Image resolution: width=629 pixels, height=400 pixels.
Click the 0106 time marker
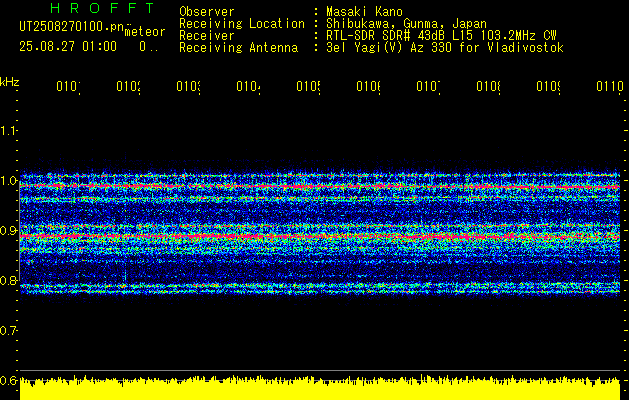(x=368, y=86)
